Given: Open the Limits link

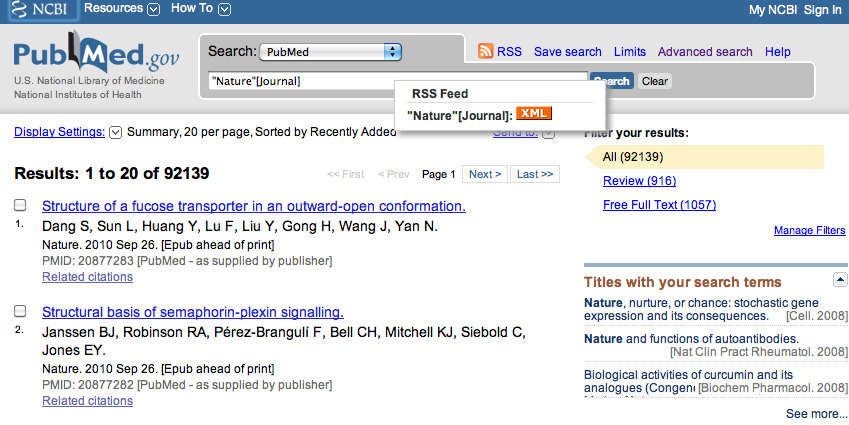Looking at the screenshot, I should [630, 52].
